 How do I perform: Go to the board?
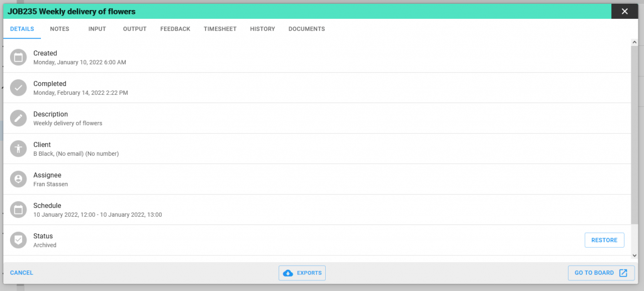[601, 273]
